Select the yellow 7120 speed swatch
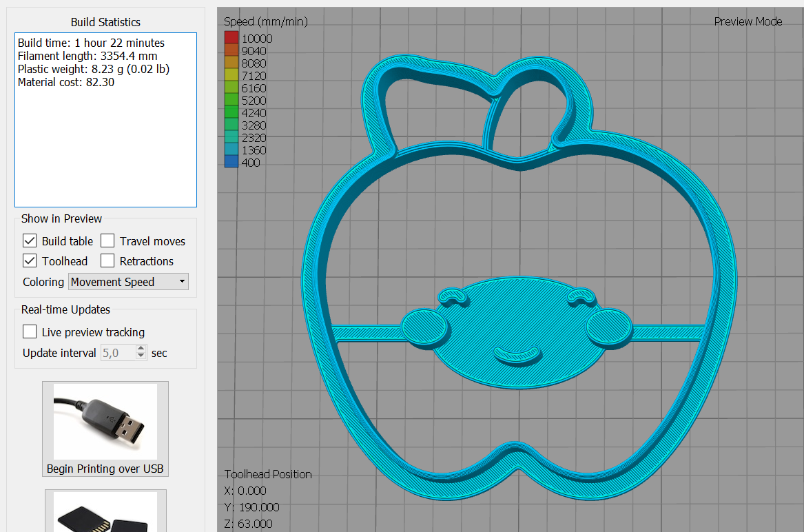Screen dimensions: 804x532 231,76
